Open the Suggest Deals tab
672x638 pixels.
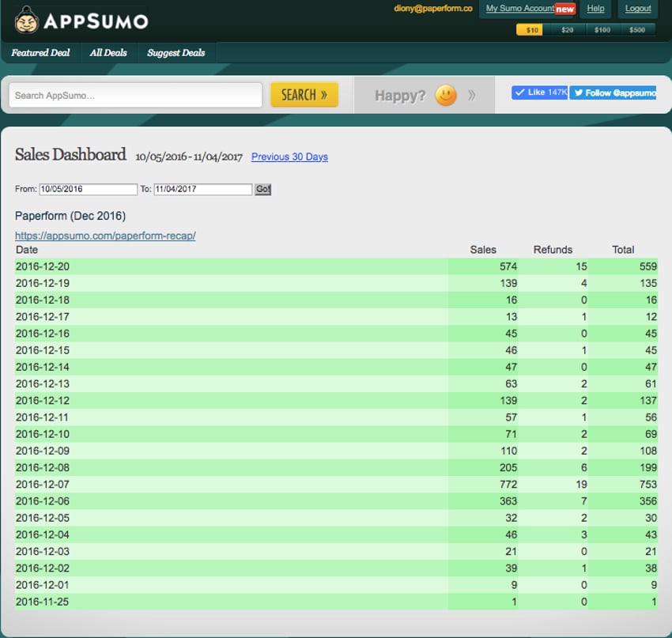click(176, 53)
